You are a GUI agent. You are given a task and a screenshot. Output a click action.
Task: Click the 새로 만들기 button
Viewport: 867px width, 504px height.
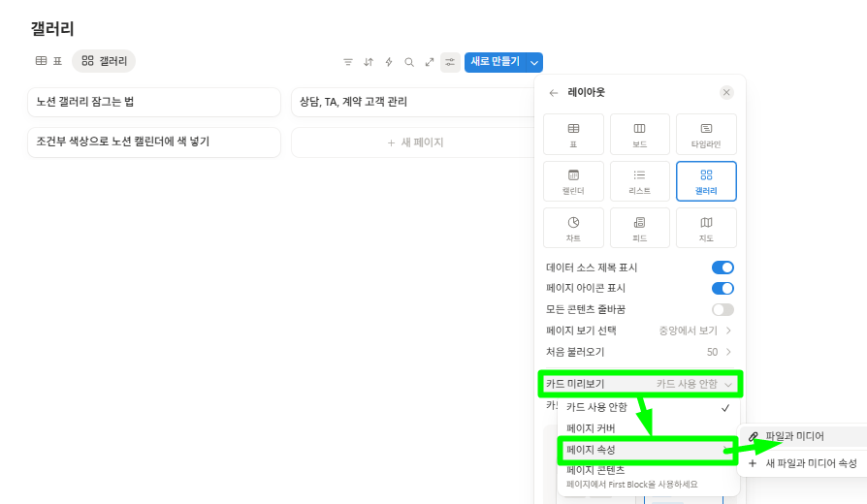(495, 62)
